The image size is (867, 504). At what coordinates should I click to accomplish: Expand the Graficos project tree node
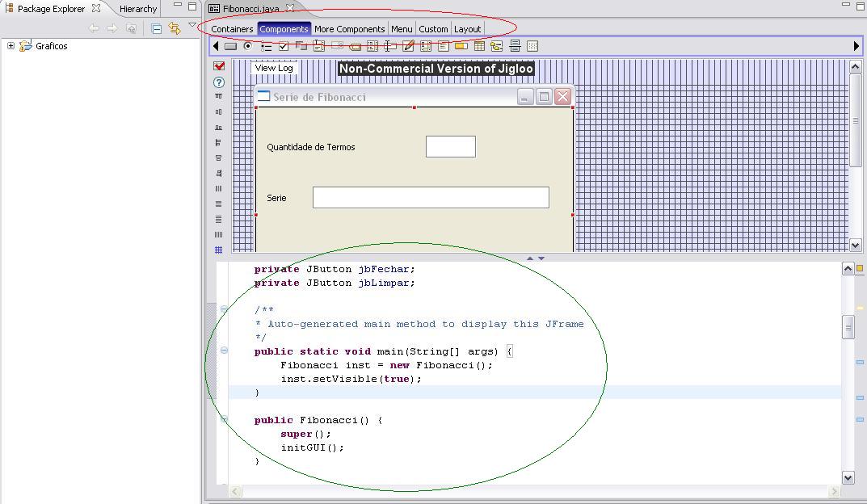[x=11, y=46]
